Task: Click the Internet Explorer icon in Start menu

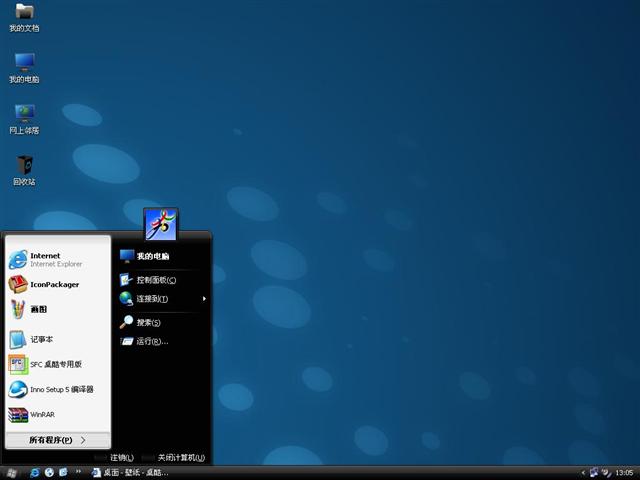Action: 18,260
